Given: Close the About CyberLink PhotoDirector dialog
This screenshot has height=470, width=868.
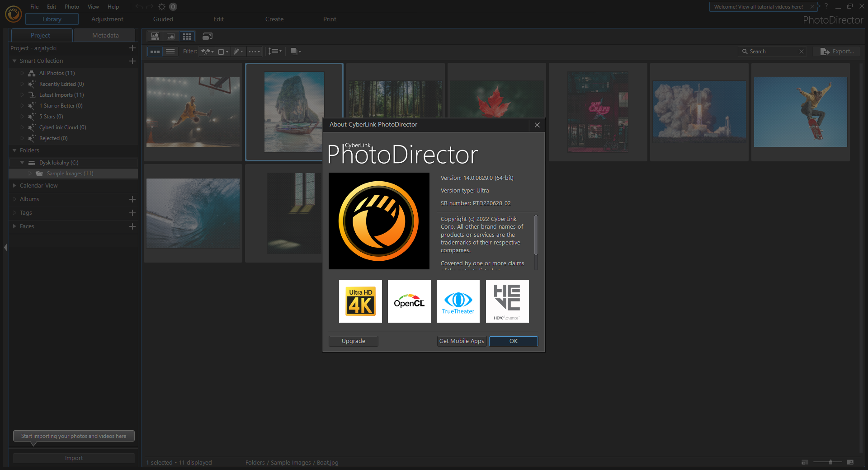Looking at the screenshot, I should pos(537,125).
